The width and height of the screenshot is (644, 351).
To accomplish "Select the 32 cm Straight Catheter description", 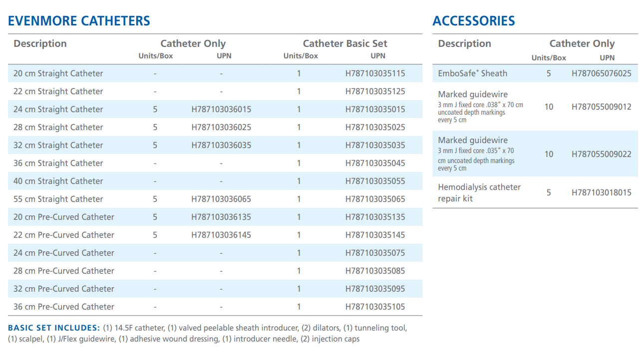I will click(58, 145).
